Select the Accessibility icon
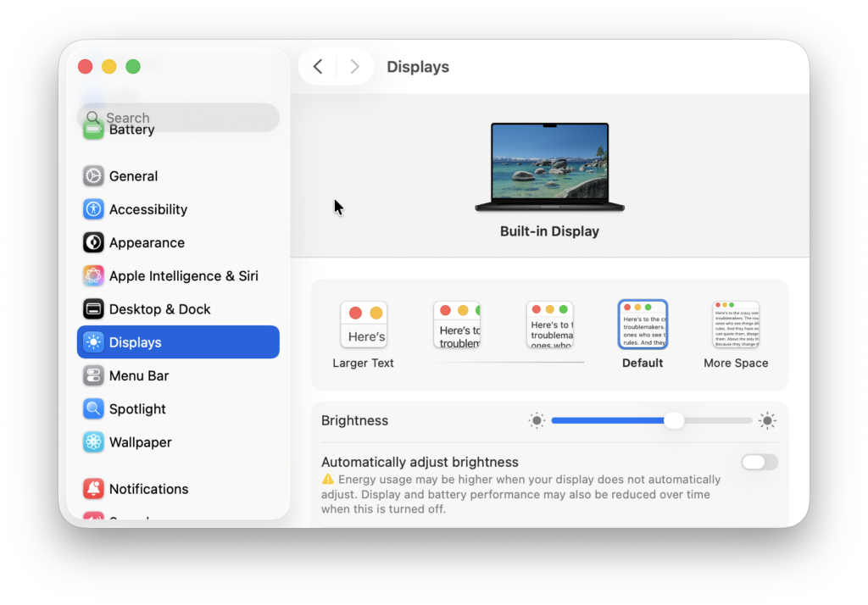 [92, 209]
